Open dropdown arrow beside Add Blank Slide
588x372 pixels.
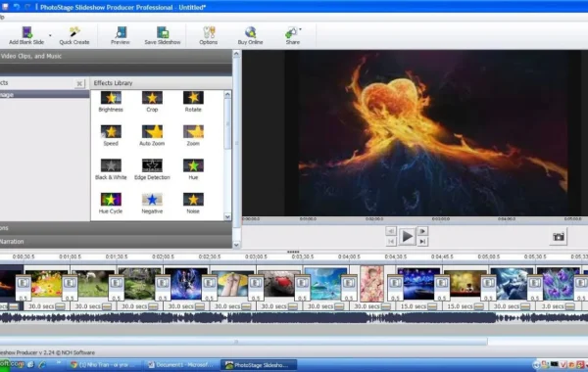tap(50, 35)
